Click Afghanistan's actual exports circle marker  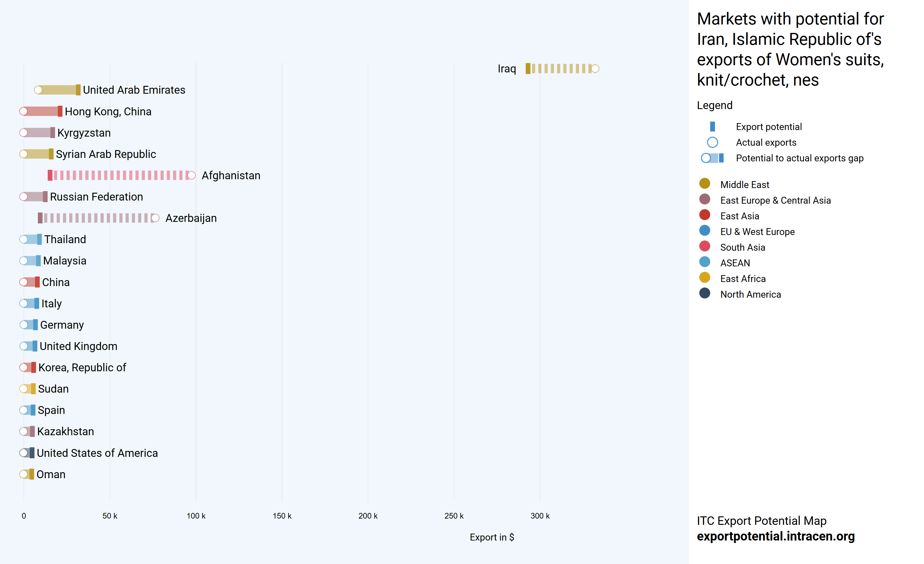[191, 175]
